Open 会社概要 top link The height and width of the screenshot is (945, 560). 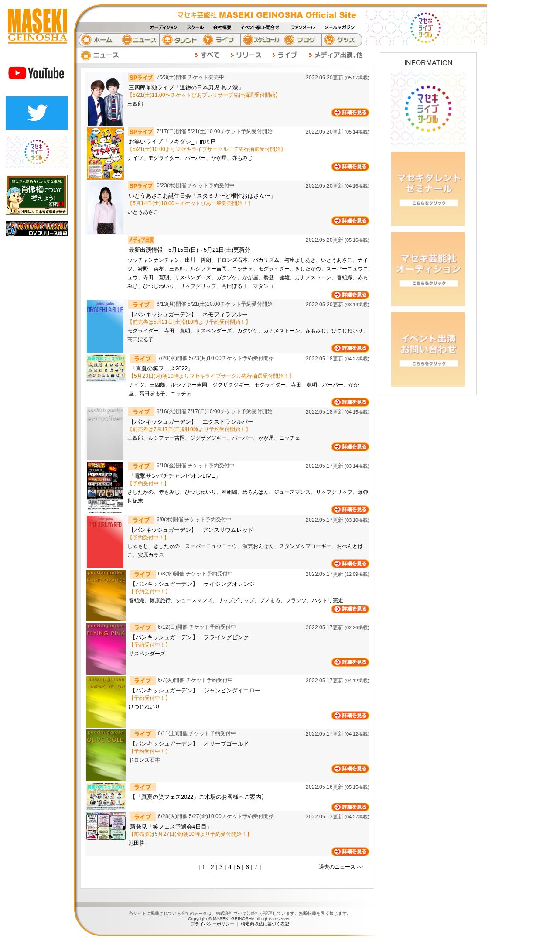point(222,27)
